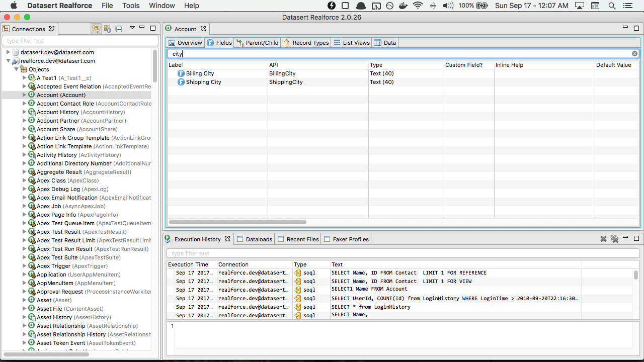Click the remove selected history entry icon
This screenshot has height=362, width=644.
603,239
